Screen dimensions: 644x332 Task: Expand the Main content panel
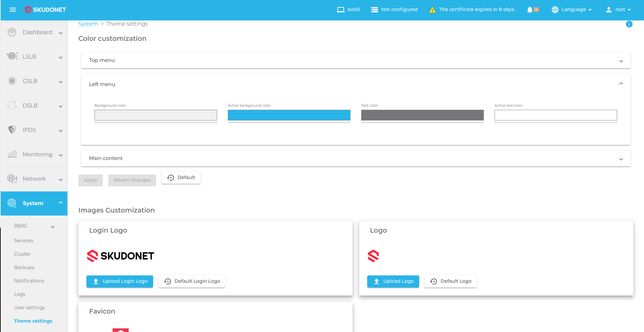[x=356, y=158]
